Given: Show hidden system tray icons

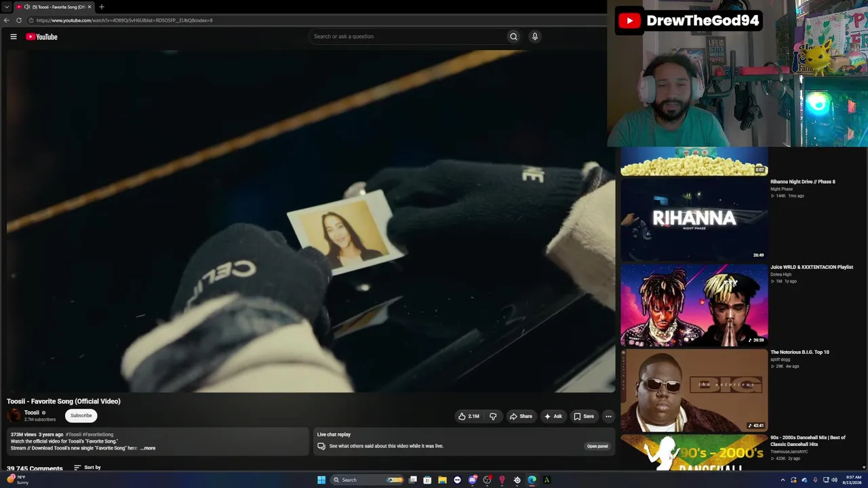Looking at the screenshot, I should (x=783, y=480).
